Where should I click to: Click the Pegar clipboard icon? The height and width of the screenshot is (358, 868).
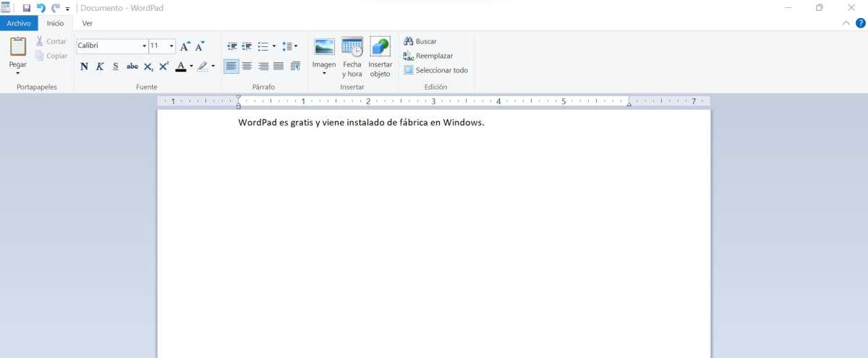pos(18,46)
